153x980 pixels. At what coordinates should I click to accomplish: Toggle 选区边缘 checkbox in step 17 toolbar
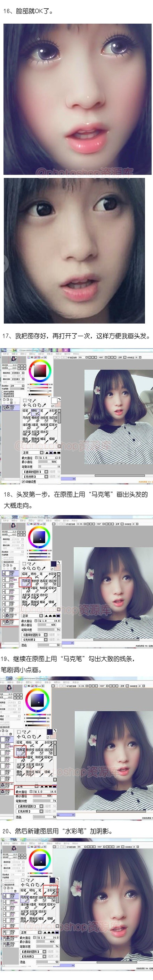click(69, 358)
